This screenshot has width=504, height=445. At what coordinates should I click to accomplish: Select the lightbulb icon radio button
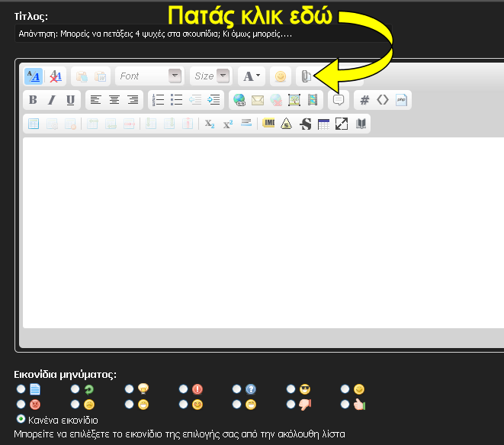point(129,389)
